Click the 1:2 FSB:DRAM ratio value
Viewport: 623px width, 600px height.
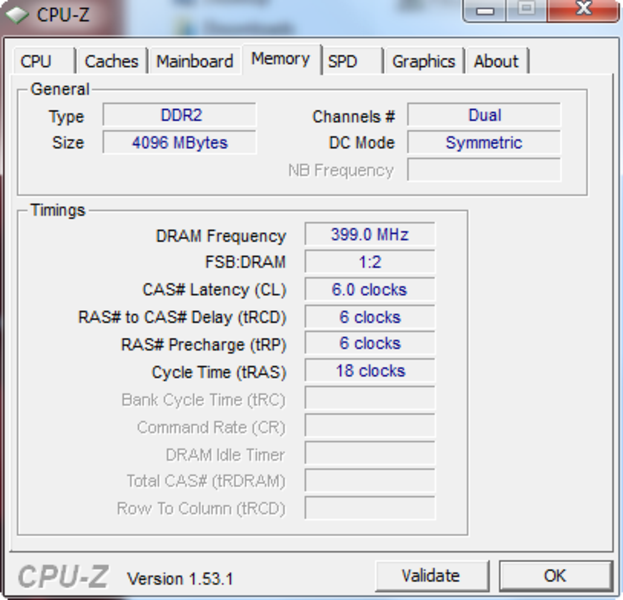point(370,262)
